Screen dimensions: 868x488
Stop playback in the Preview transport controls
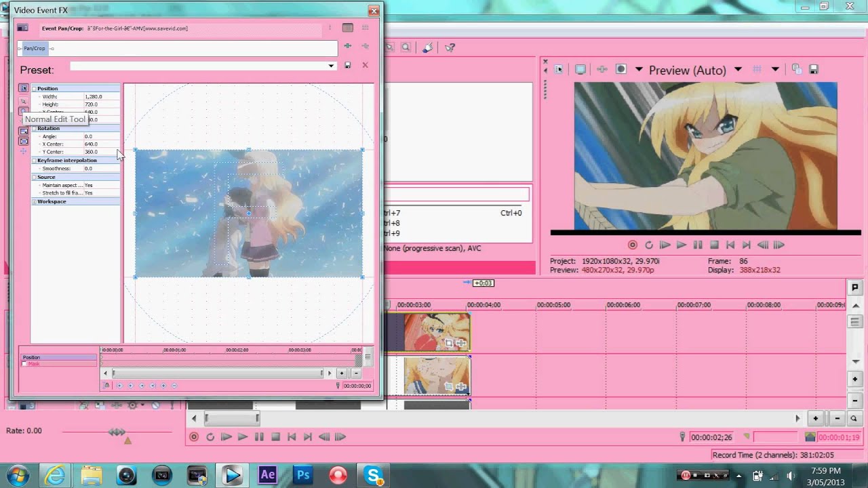(x=714, y=245)
